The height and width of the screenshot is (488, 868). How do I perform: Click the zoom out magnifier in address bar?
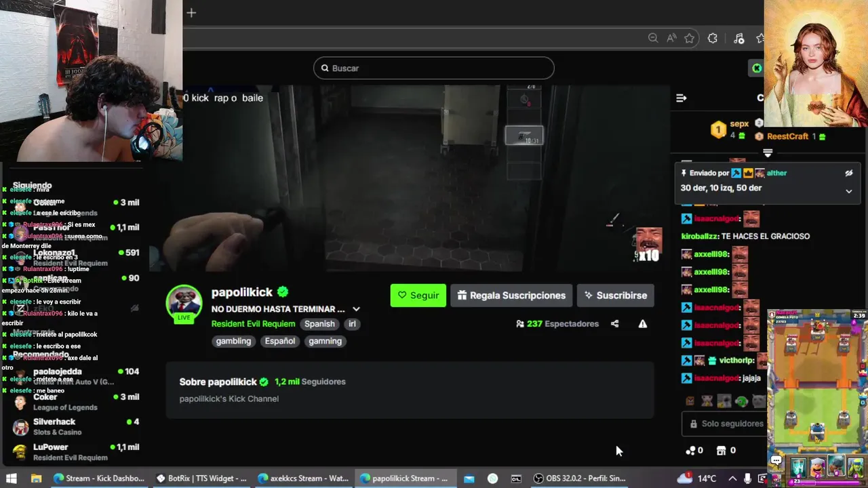pyautogui.click(x=653, y=38)
